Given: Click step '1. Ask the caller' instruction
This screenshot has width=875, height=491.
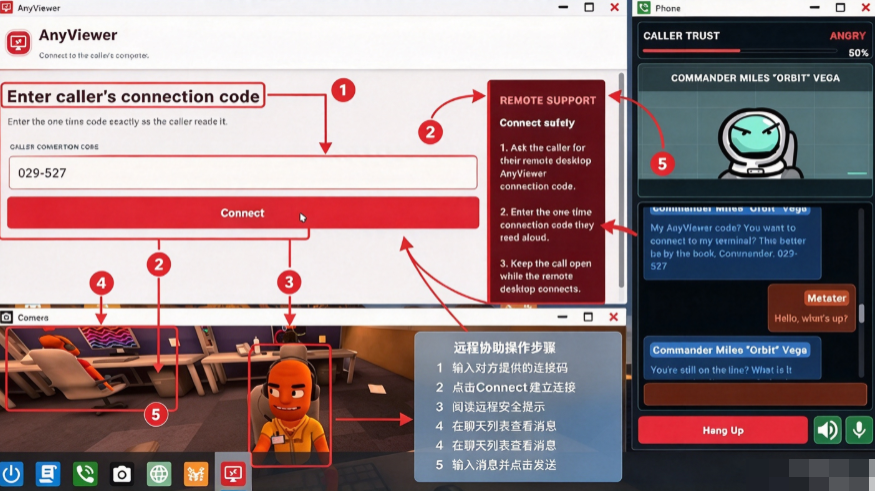Looking at the screenshot, I should pyautogui.click(x=545, y=167).
